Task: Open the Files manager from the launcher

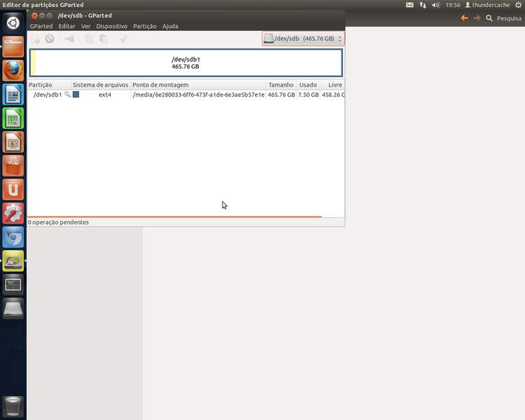Action: [13, 47]
